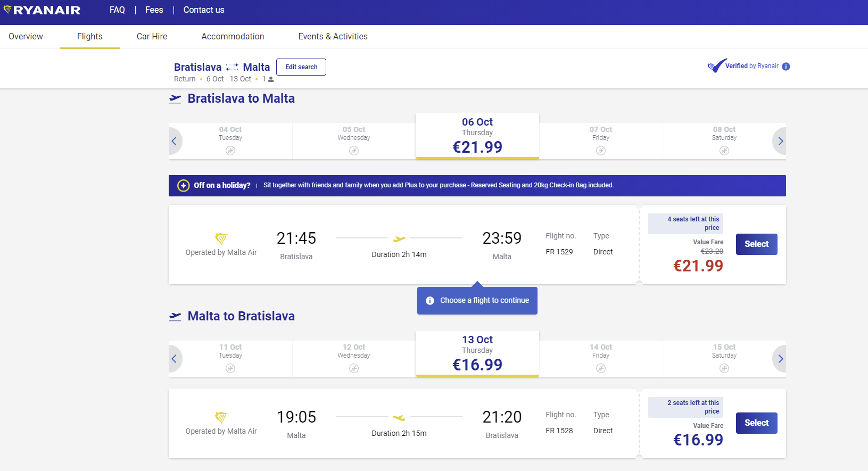Click the struck-through €23.20 price

[x=712, y=251]
